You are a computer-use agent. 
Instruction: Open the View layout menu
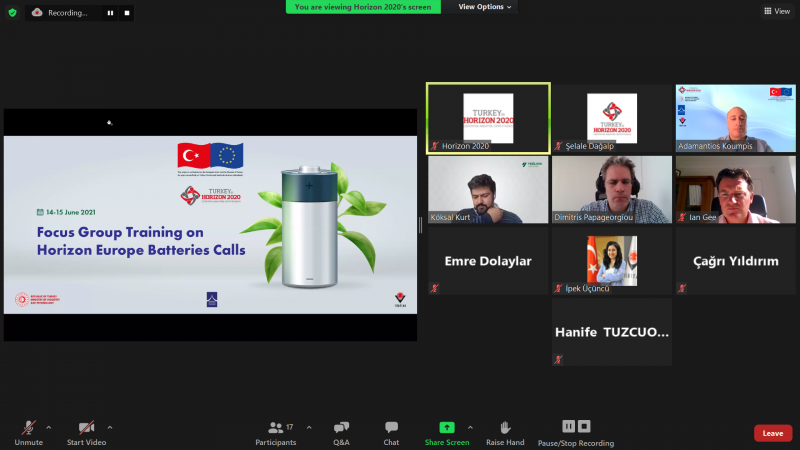(777, 11)
